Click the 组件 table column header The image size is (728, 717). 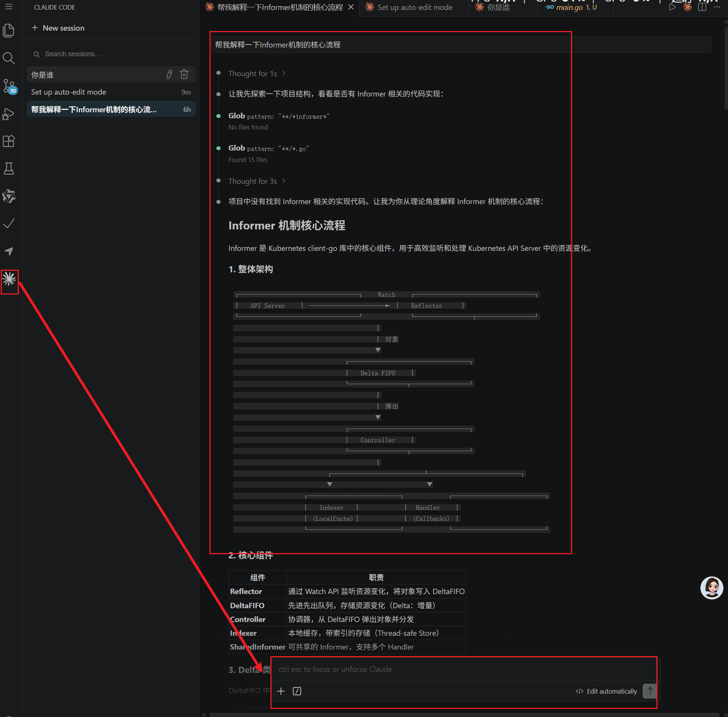click(x=258, y=577)
